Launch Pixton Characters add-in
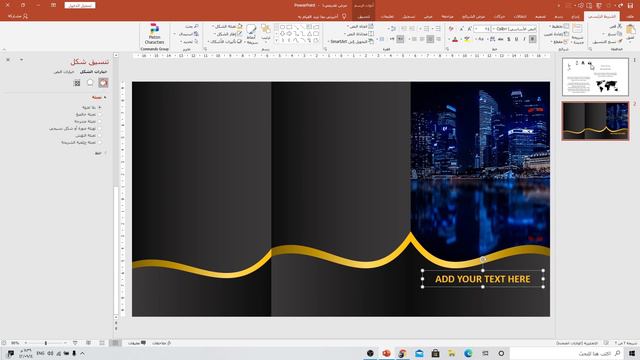This screenshot has width=640, height=360. [154, 34]
